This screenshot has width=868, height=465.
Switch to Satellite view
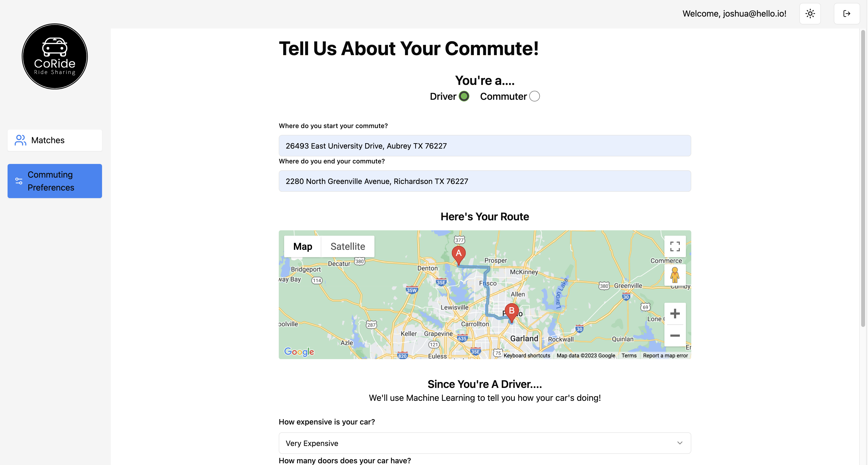(x=348, y=246)
